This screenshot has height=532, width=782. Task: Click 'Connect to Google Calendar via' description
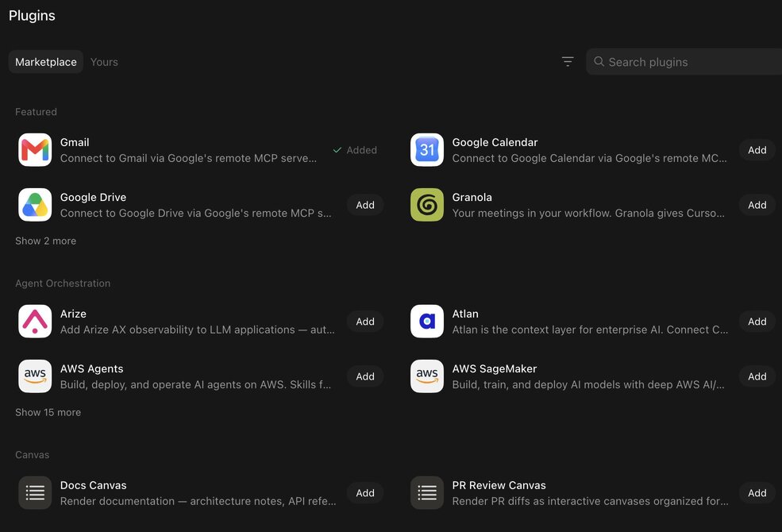click(x=589, y=158)
